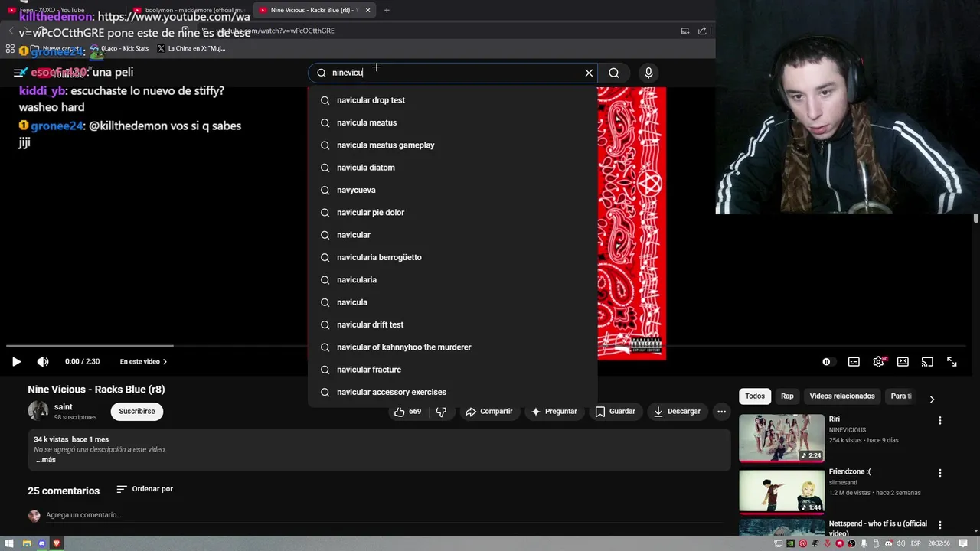Screen dimensions: 980x551
Task: Play the video with the play button
Action: click(16, 362)
